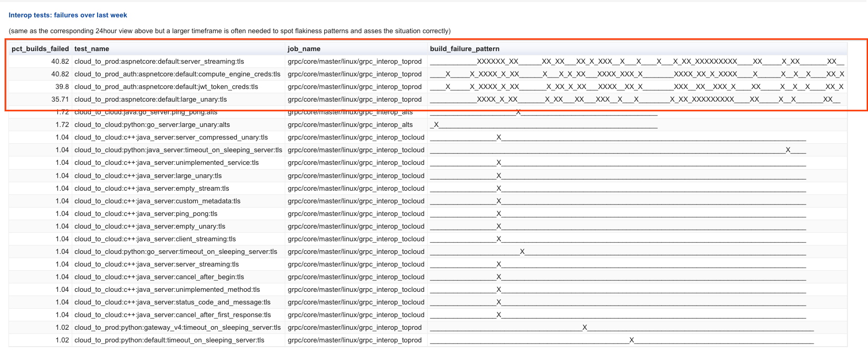
Task: Select test cloud_to_cloud:c++:java_server:empty_stream:tls
Action: (x=152, y=189)
